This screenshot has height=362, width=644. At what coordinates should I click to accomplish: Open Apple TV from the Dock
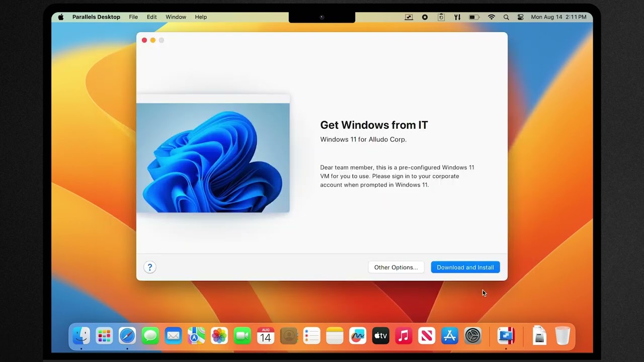[381, 335]
